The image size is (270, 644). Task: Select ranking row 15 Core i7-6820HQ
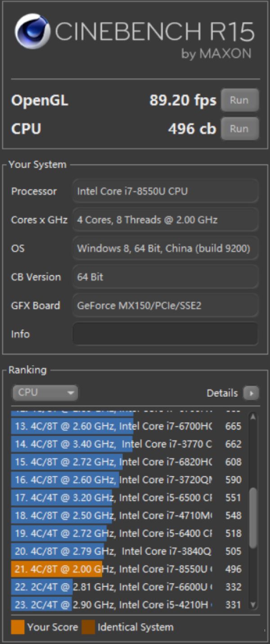coord(129,462)
